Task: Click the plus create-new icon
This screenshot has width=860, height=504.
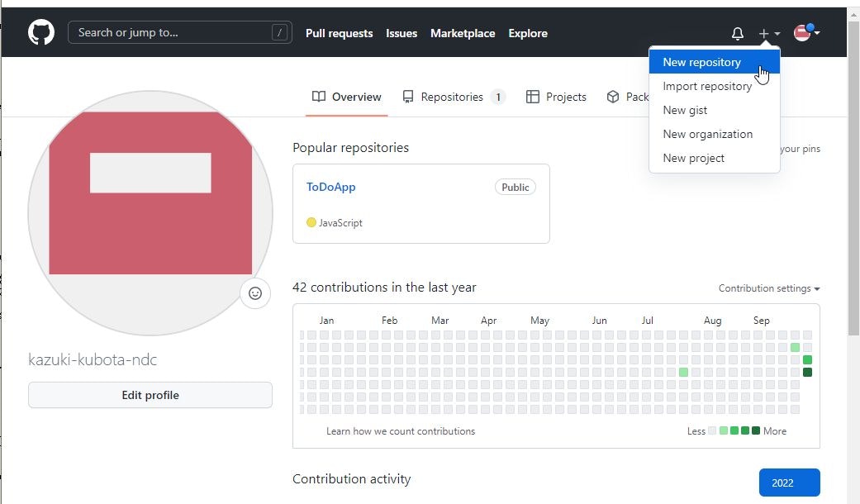Action: [764, 34]
